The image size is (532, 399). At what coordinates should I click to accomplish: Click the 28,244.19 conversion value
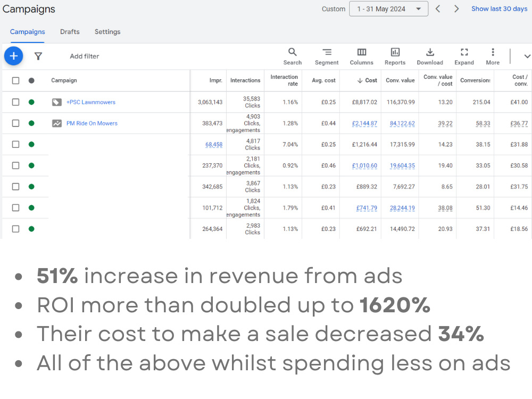pyautogui.click(x=402, y=208)
